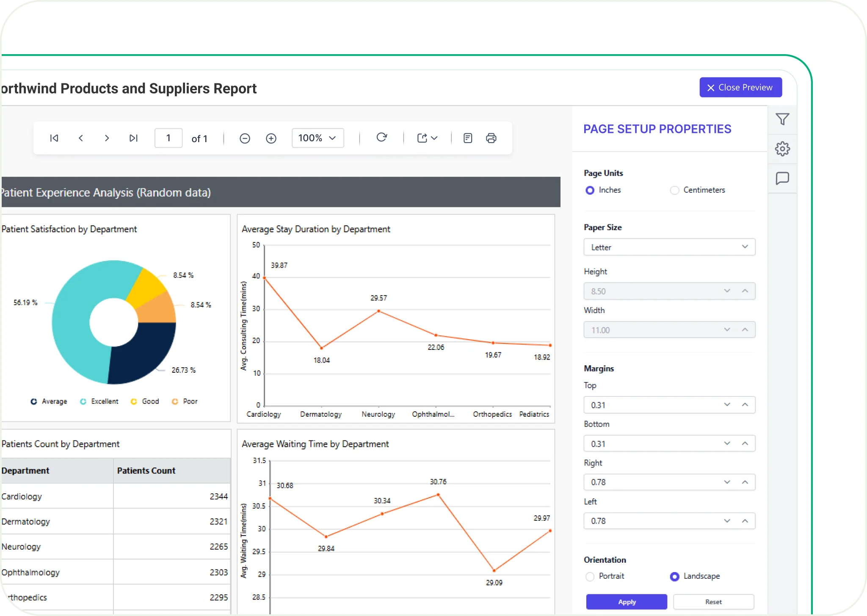867x616 pixels.
Task: Click the zoom out minus icon
Action: 245,138
